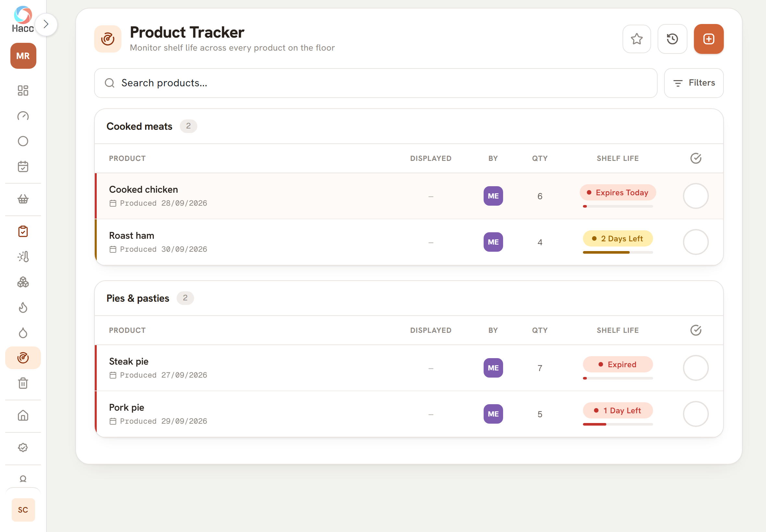Tick the Roast ham row circle
Screen dimensions: 766x532
tap(696, 242)
